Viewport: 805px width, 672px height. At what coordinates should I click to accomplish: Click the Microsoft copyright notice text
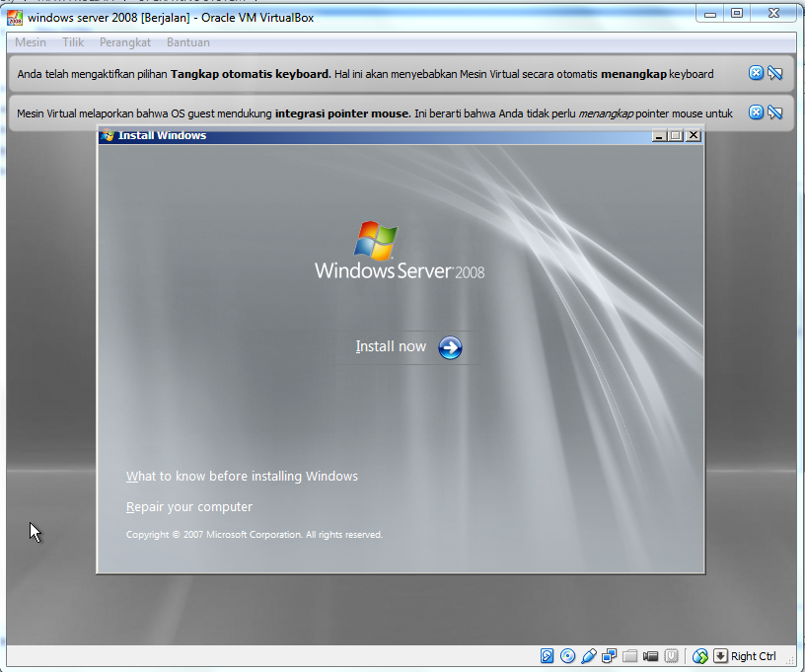[255, 535]
